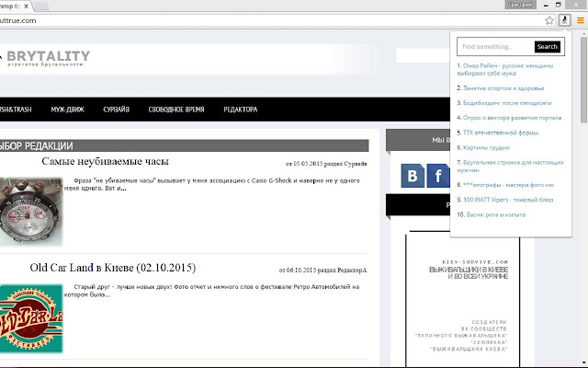Image resolution: width=588 pixels, height=368 pixels.
Task: Focus the Find something search field
Action: click(x=496, y=47)
